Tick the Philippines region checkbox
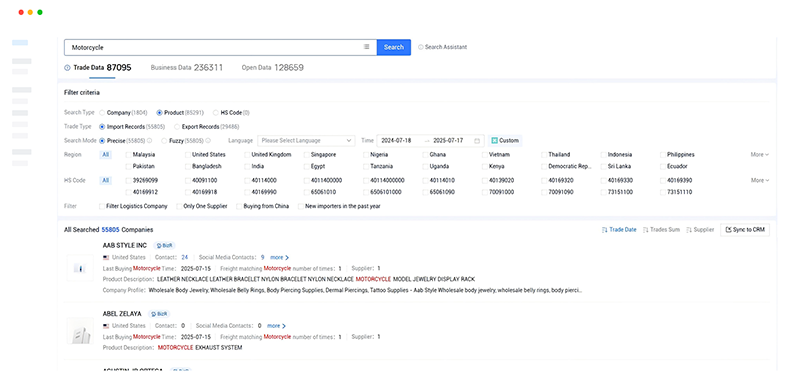This screenshot has height=388, width=793. point(663,155)
